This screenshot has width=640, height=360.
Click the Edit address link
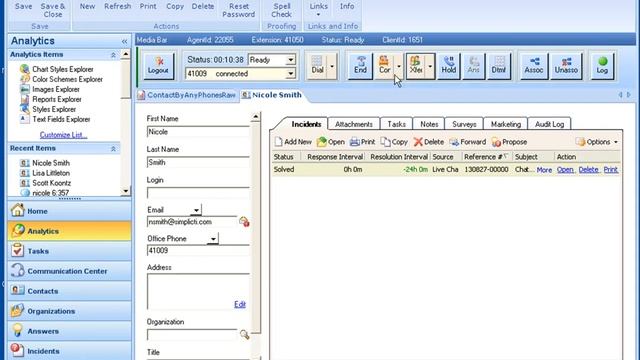[240, 304]
